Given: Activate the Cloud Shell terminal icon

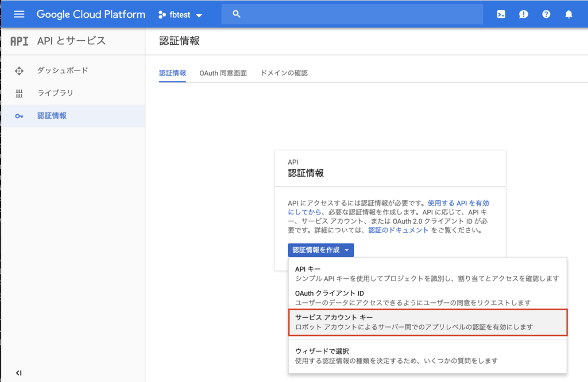Looking at the screenshot, I should pos(500,14).
